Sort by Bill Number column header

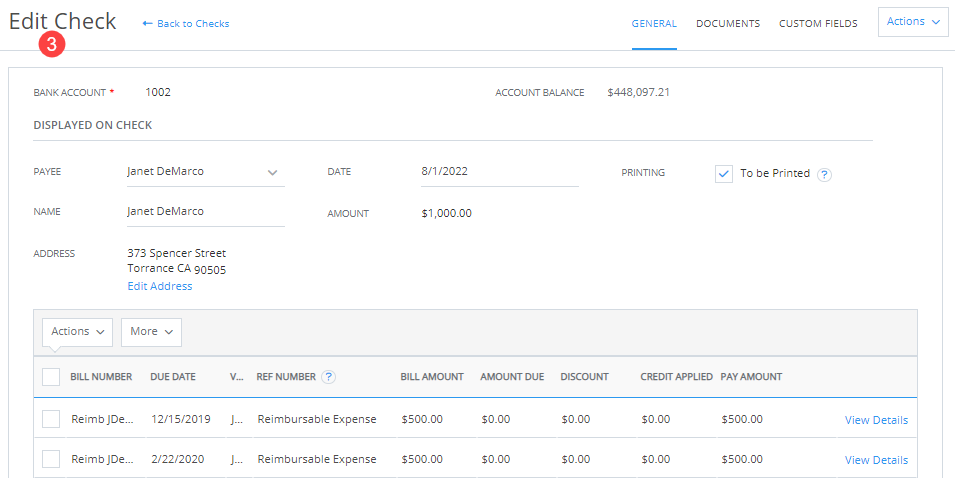pyautogui.click(x=101, y=377)
